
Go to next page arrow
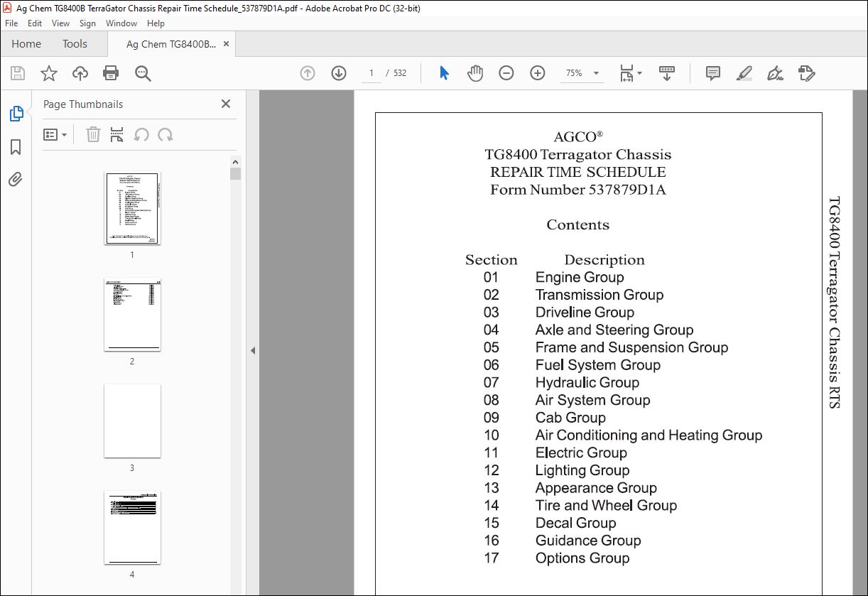[x=339, y=73]
